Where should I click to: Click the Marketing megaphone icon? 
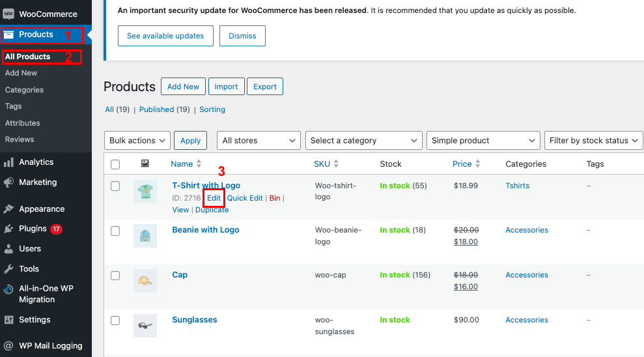[8, 182]
